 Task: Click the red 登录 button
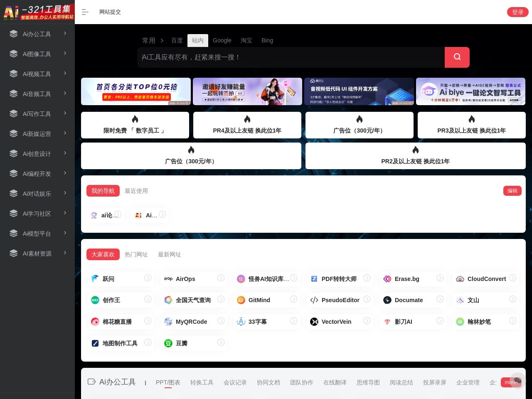[x=518, y=12]
